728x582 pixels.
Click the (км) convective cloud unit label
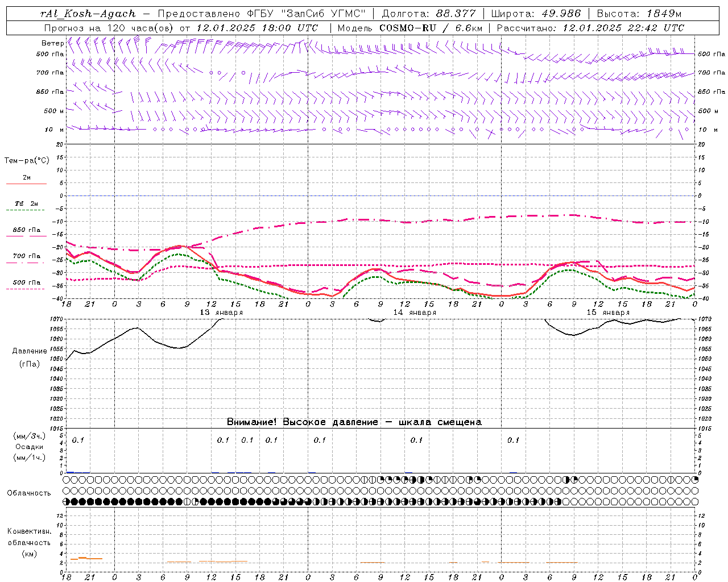(29, 554)
